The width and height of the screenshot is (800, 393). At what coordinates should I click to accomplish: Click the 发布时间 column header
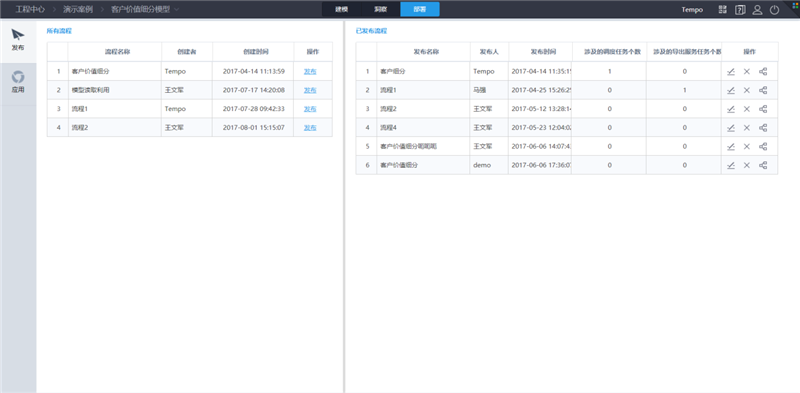point(540,52)
